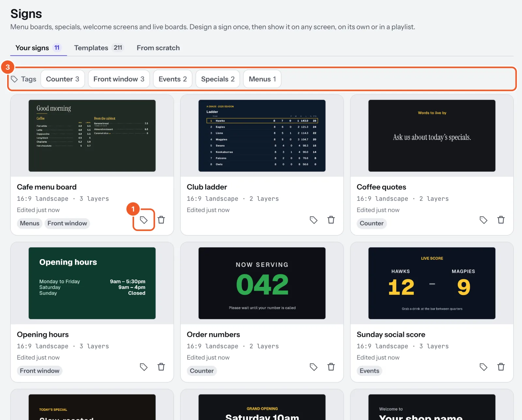
Task: Open the Live Score Hawks Magpies preview
Action: (432, 283)
